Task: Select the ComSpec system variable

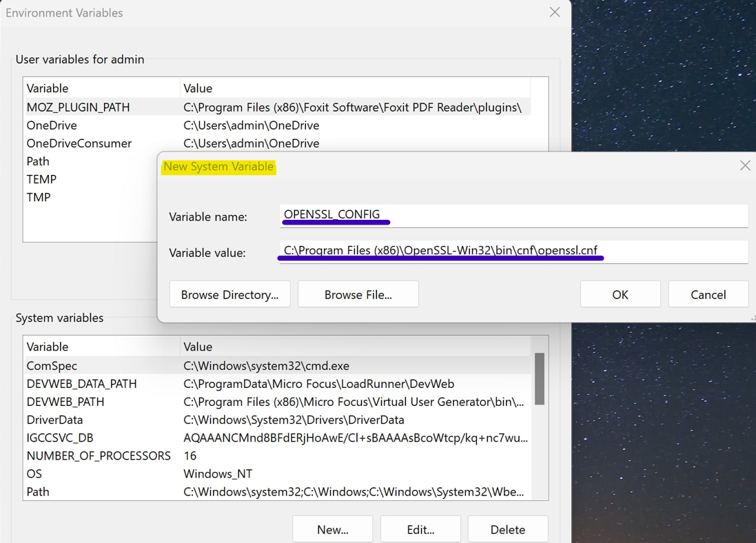Action: pos(103,365)
